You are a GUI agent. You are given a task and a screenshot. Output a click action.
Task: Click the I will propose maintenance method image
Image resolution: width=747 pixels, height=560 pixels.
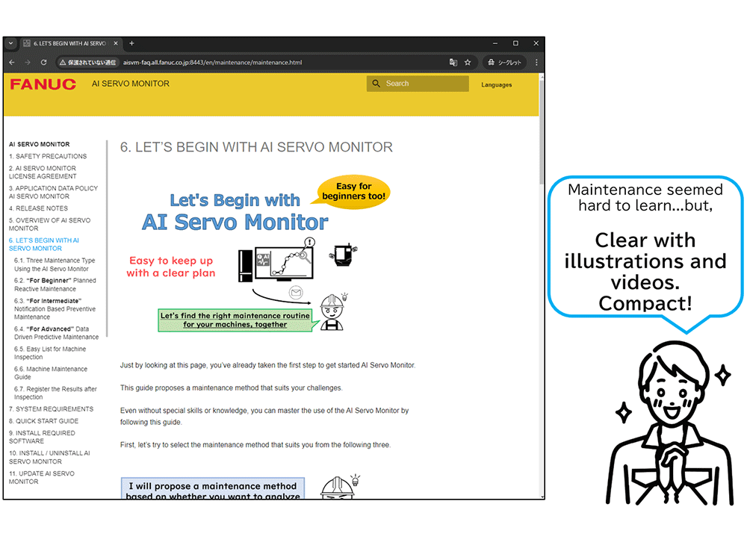241,487
